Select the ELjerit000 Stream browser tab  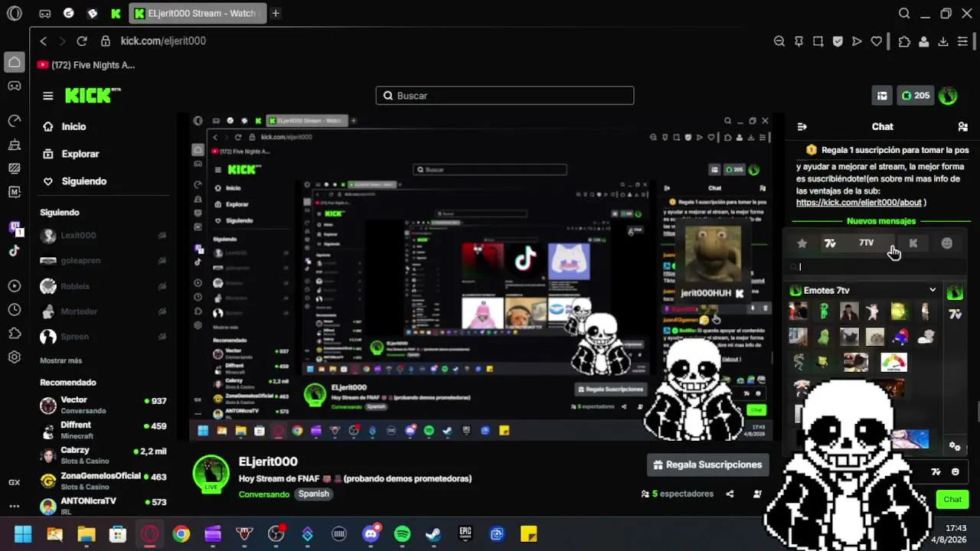point(198,13)
